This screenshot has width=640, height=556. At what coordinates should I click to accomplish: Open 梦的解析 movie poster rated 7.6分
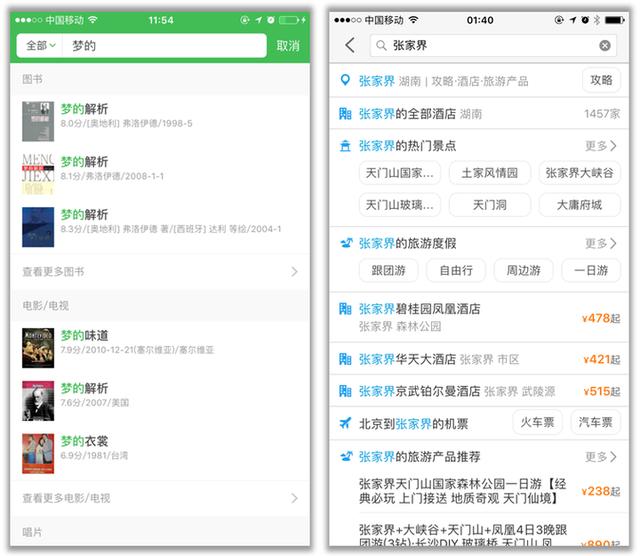[38, 400]
